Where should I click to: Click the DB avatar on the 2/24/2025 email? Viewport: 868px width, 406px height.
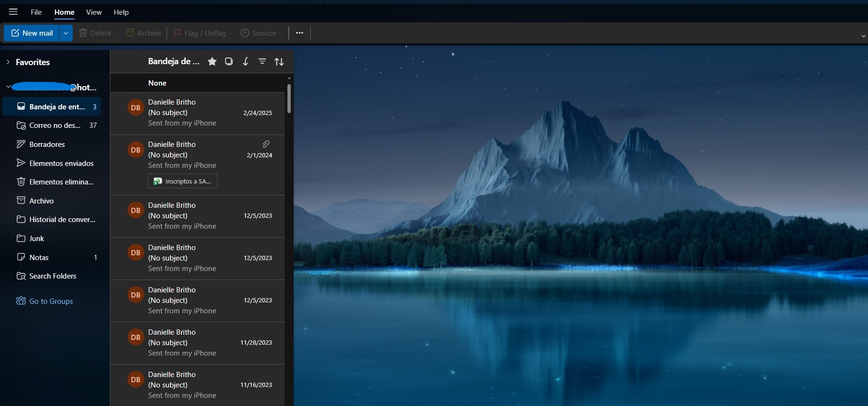point(136,107)
